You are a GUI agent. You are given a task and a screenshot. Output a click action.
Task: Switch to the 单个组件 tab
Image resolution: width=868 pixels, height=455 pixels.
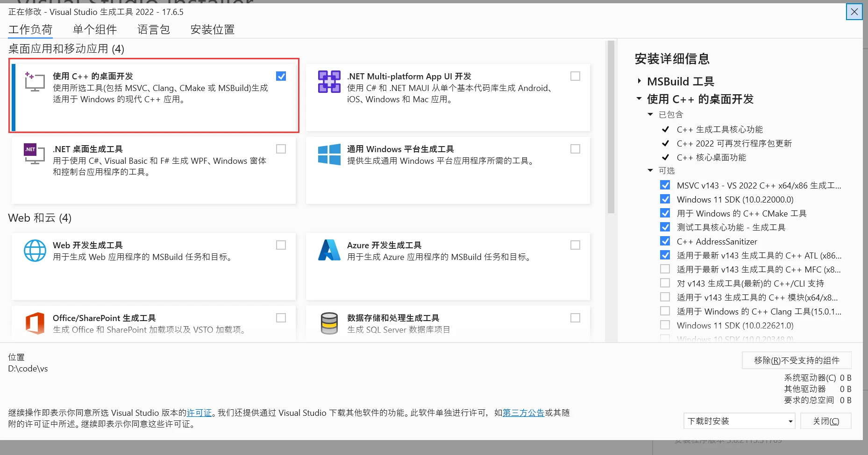[x=95, y=29]
